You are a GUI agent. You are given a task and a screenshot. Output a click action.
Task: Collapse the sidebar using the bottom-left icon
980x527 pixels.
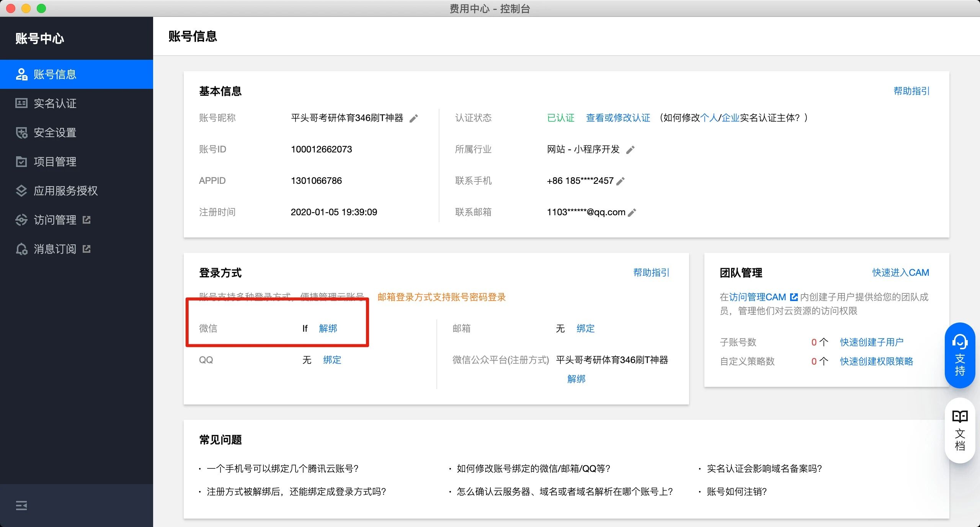[21, 506]
